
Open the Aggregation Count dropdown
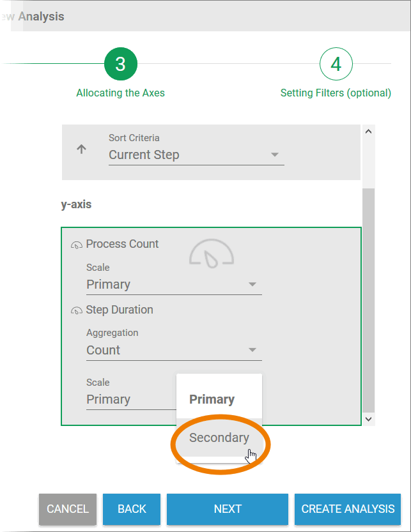click(x=174, y=351)
